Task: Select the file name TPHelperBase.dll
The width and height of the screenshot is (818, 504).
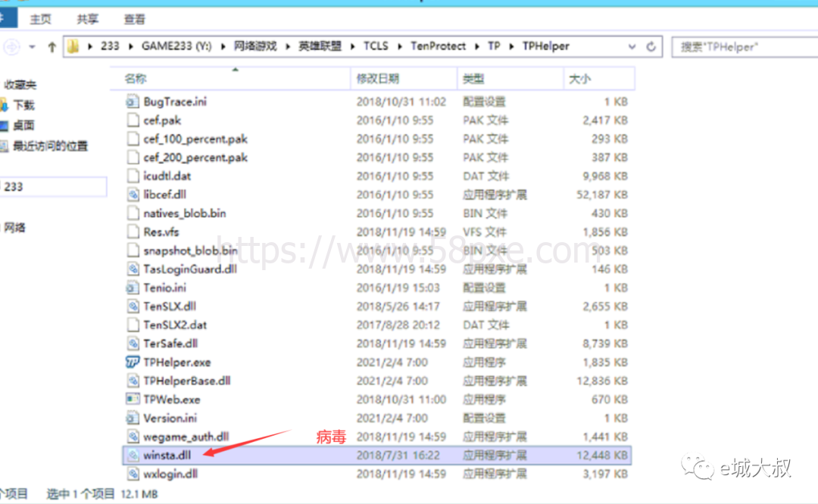Action: [187, 381]
